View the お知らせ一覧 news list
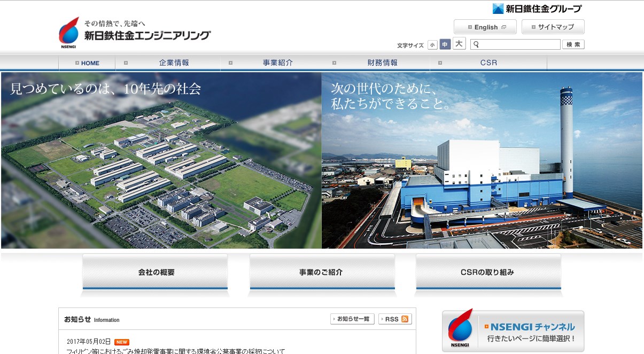The height and width of the screenshot is (354, 644). click(352, 319)
